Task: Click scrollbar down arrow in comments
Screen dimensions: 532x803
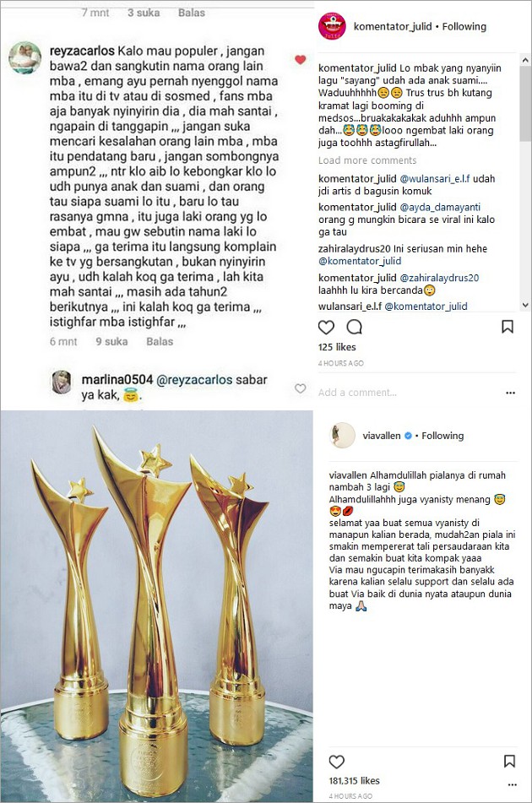Action: pos(525,305)
